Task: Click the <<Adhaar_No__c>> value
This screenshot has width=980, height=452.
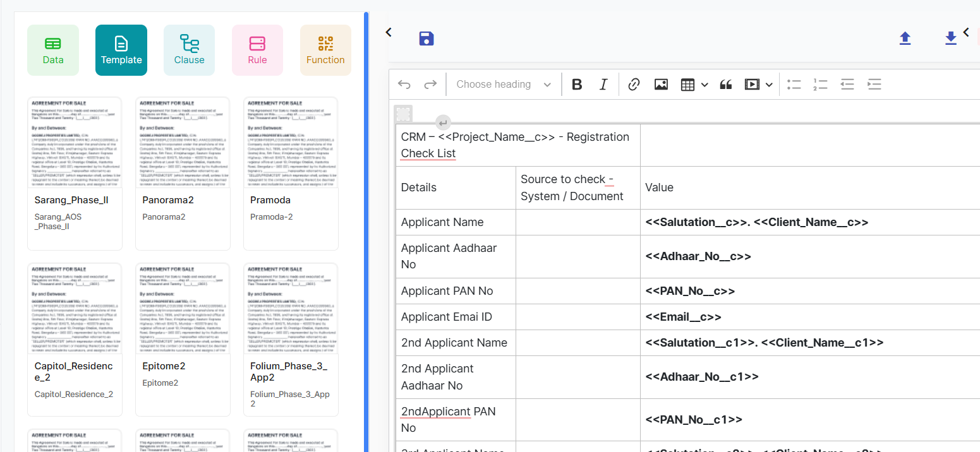Action: pyautogui.click(x=698, y=256)
